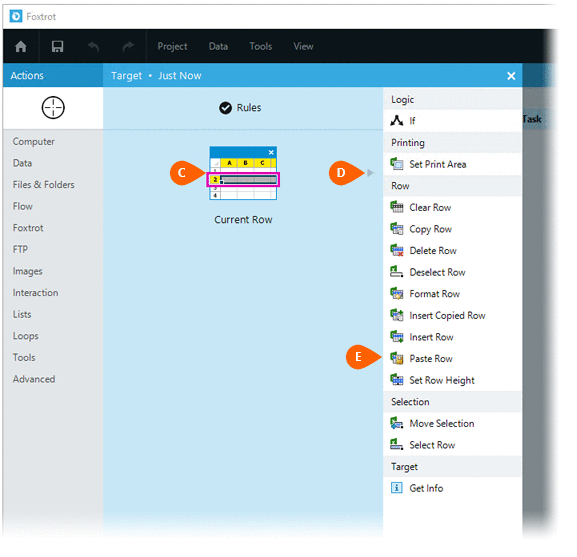Image resolution: width=577 pixels, height=557 pixels.
Task: Choose the Clear Row action label
Action: (x=430, y=207)
